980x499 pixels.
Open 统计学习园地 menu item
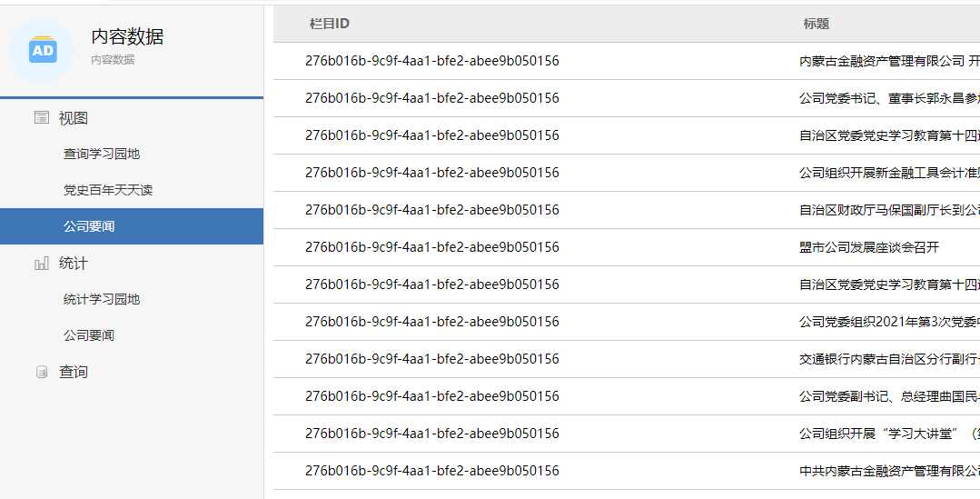click(x=102, y=300)
